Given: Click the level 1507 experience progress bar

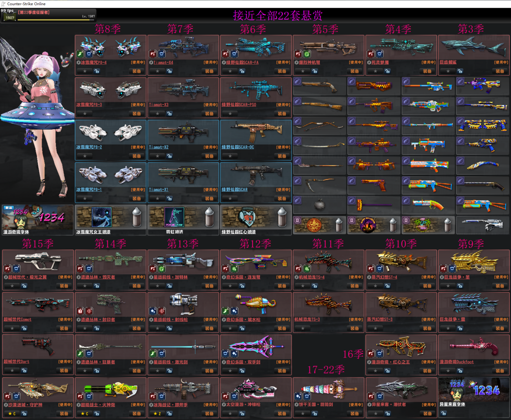Looking at the screenshot, I should tap(56, 20).
